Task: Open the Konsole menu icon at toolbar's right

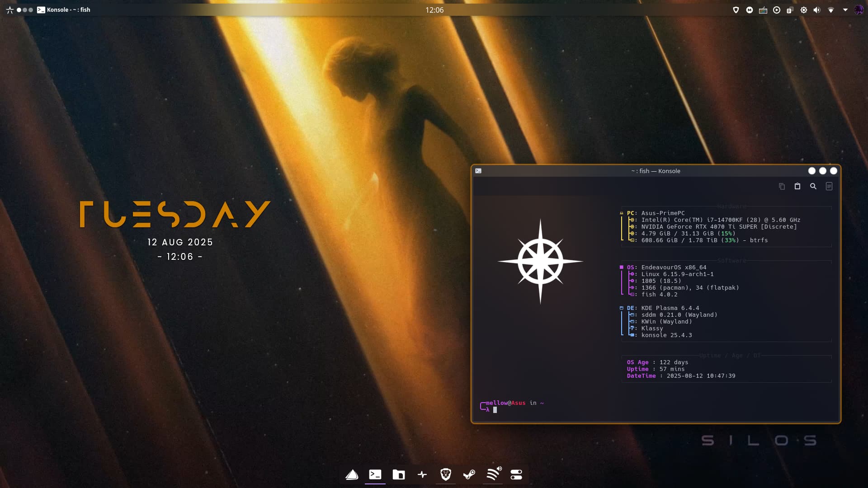Action: click(829, 186)
